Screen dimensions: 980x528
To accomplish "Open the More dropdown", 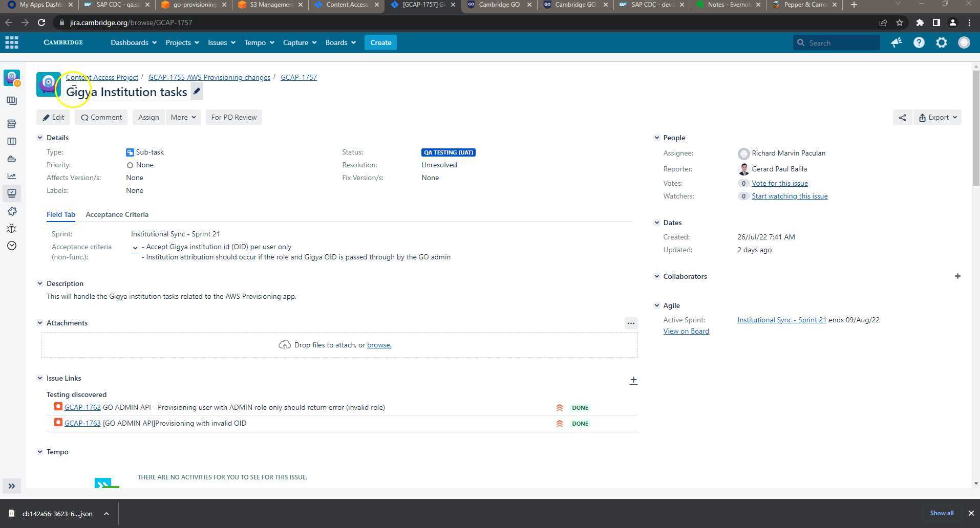I will click(183, 117).
